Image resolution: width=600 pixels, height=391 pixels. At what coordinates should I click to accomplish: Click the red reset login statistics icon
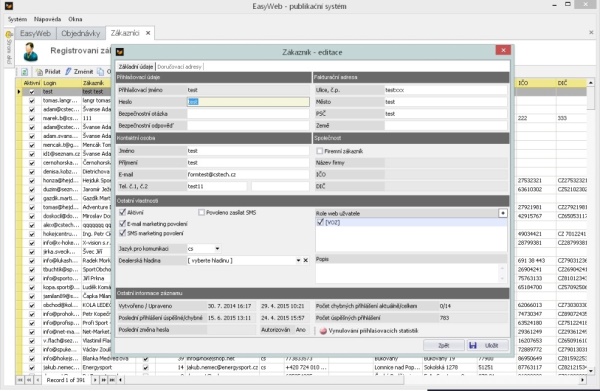coord(323,331)
